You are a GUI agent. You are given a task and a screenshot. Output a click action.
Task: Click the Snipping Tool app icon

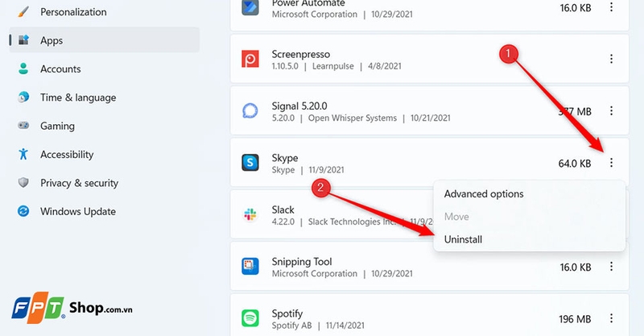pyautogui.click(x=250, y=267)
